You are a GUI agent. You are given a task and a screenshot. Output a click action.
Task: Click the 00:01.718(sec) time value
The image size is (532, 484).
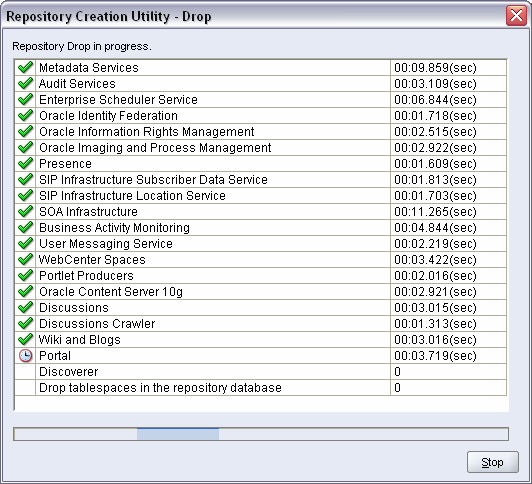coord(435,115)
